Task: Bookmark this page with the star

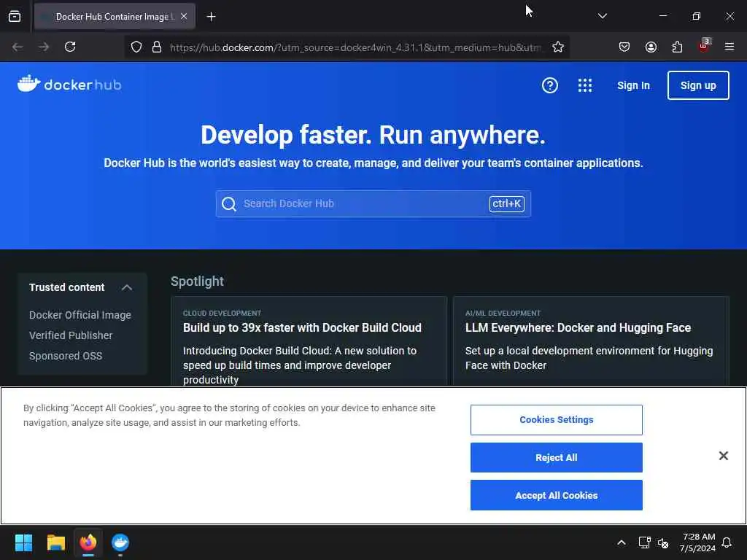Action: pyautogui.click(x=558, y=47)
